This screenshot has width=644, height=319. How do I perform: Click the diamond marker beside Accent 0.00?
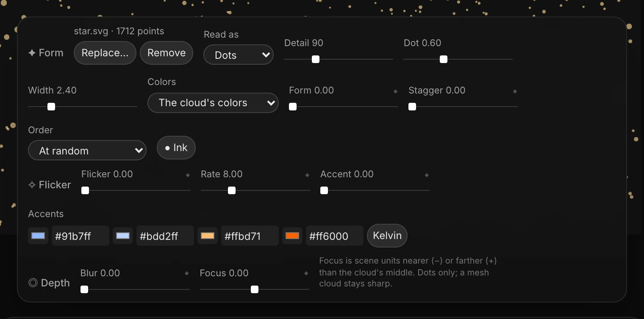click(427, 175)
